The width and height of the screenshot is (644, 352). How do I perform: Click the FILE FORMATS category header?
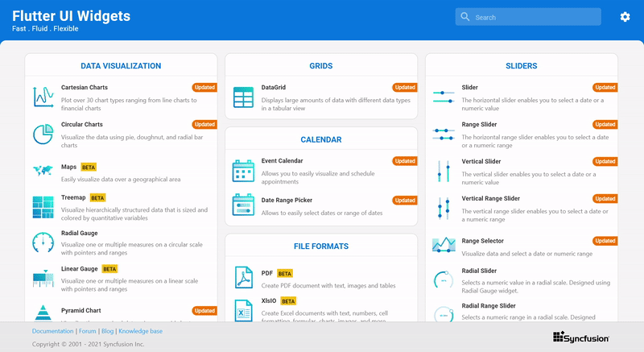320,246
